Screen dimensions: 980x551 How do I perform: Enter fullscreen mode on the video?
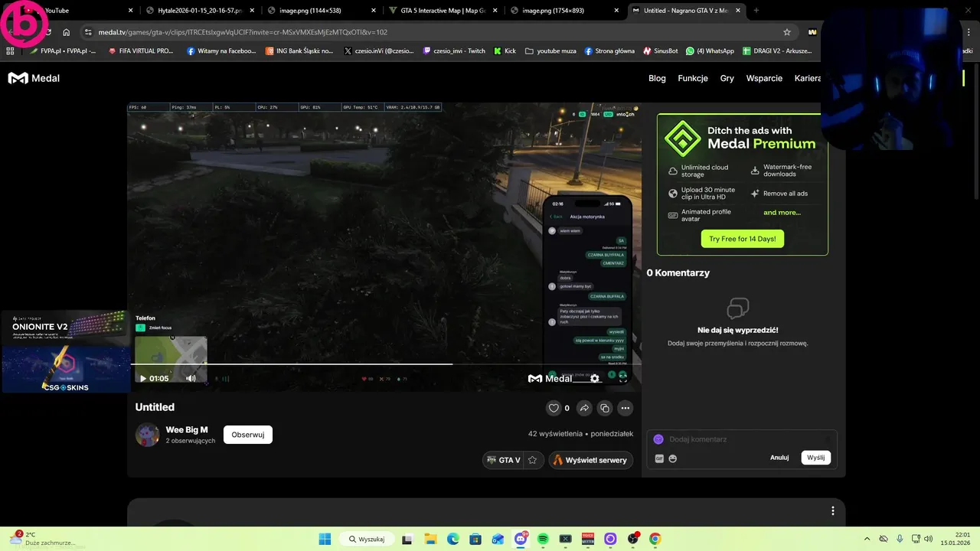click(x=623, y=378)
